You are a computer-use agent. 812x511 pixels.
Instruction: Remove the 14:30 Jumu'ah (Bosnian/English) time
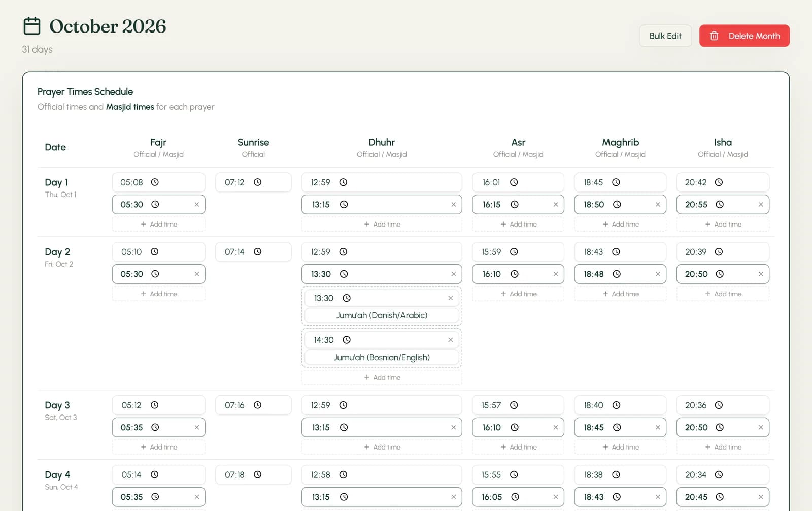point(450,340)
